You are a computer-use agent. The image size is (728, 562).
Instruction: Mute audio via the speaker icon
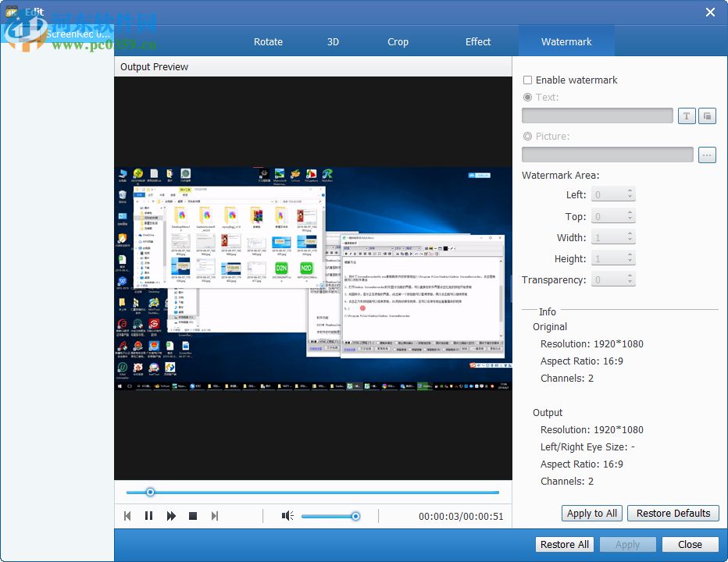[x=287, y=515]
